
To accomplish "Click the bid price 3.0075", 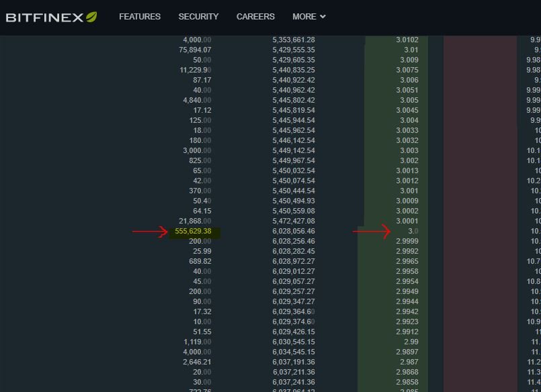I will (x=407, y=70).
